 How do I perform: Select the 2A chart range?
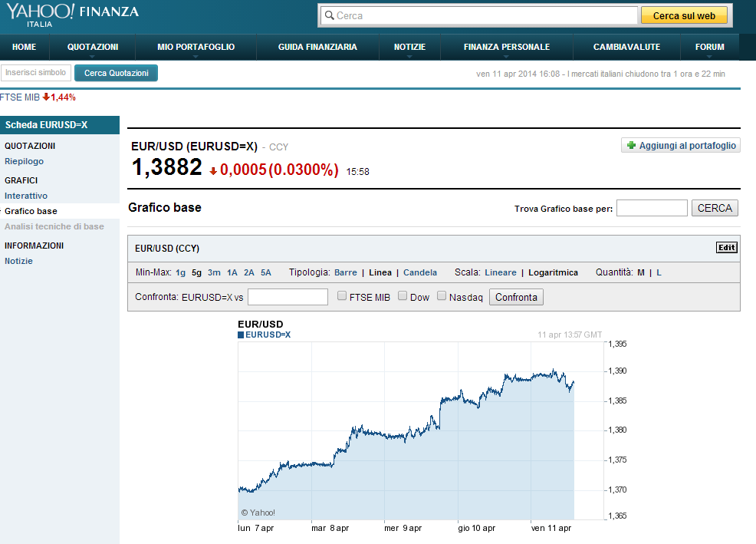coord(248,272)
